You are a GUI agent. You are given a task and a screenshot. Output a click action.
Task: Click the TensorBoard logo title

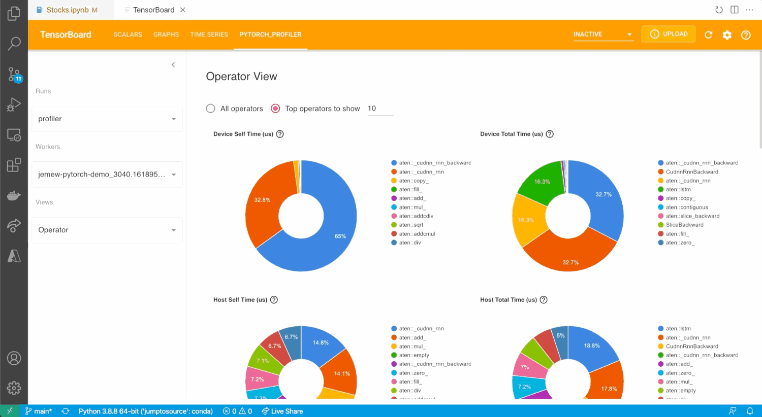coord(66,35)
